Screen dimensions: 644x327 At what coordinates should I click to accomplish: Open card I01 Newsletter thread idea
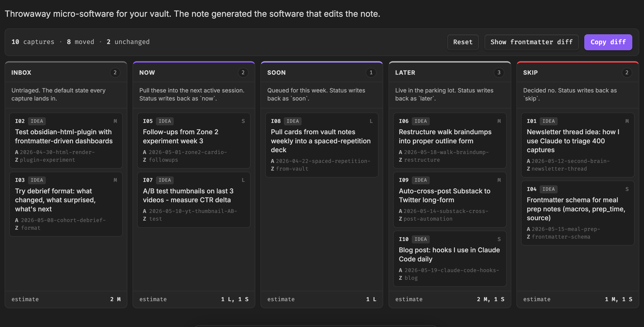pyautogui.click(x=578, y=145)
